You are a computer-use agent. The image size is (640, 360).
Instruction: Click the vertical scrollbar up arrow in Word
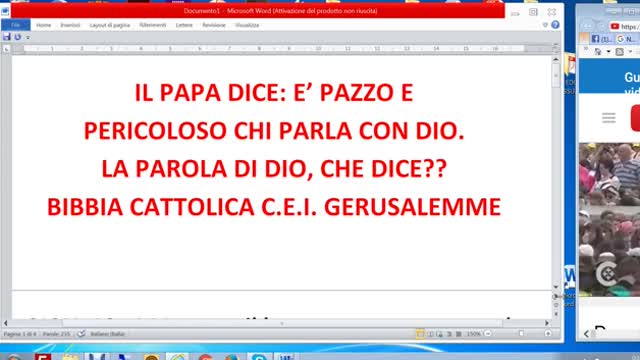(x=556, y=60)
